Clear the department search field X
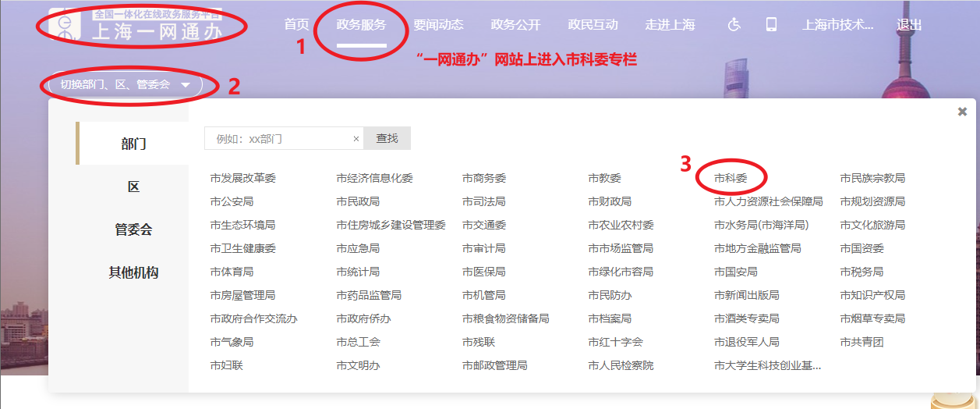 click(x=356, y=139)
